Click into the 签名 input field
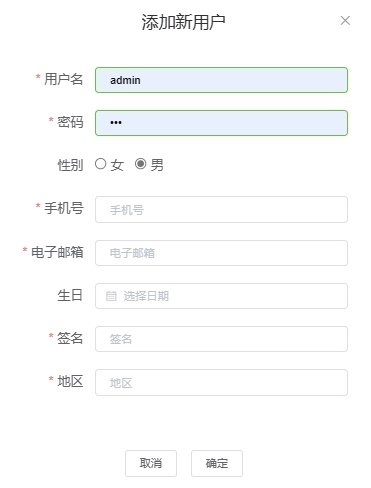This screenshot has height=488, width=371. coord(221,339)
